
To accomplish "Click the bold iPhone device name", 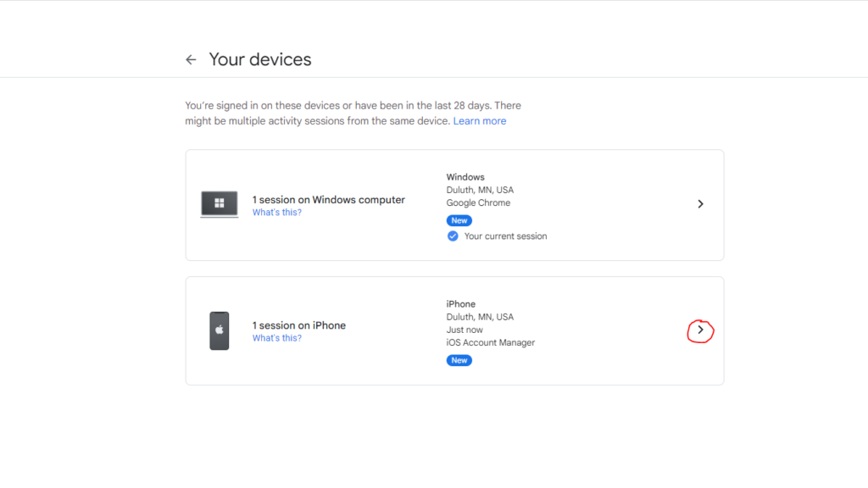I will pos(460,304).
